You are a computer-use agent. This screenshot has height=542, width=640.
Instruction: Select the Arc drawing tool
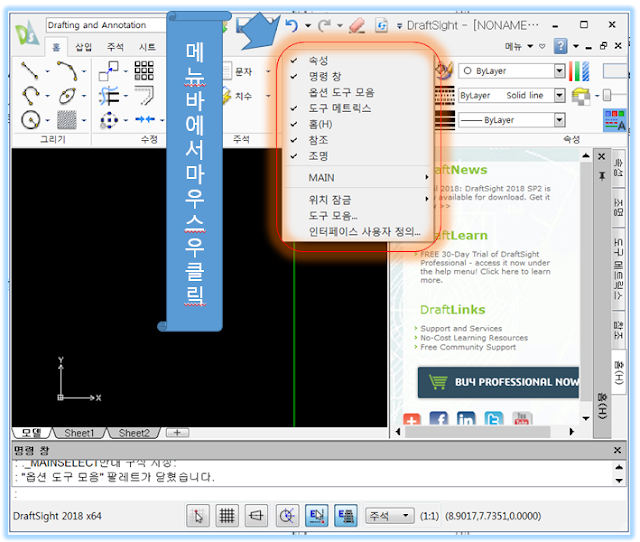point(67,70)
